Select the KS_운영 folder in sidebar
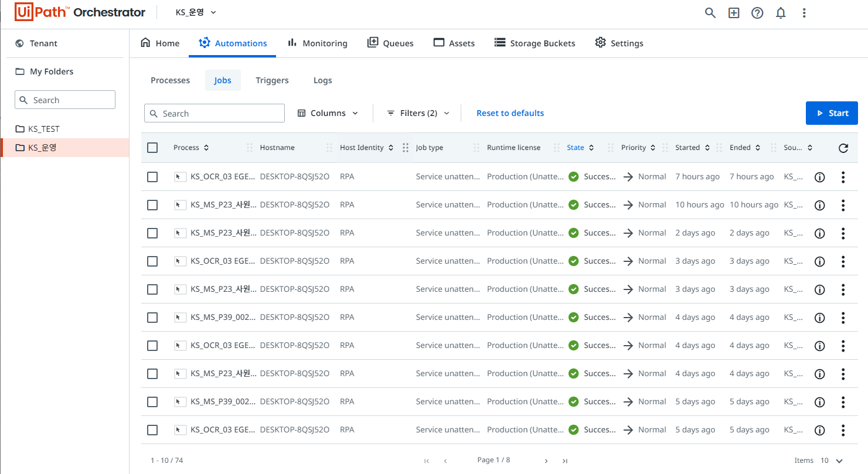 [x=64, y=148]
